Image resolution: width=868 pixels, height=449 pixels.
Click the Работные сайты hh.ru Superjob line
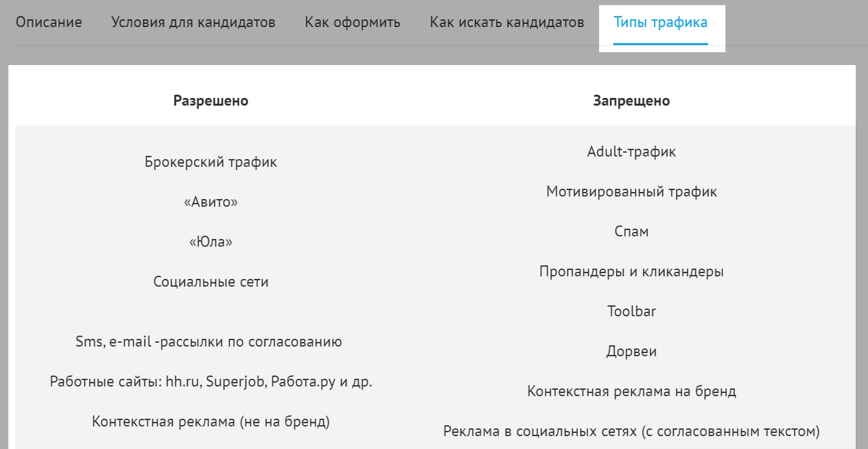[211, 382]
